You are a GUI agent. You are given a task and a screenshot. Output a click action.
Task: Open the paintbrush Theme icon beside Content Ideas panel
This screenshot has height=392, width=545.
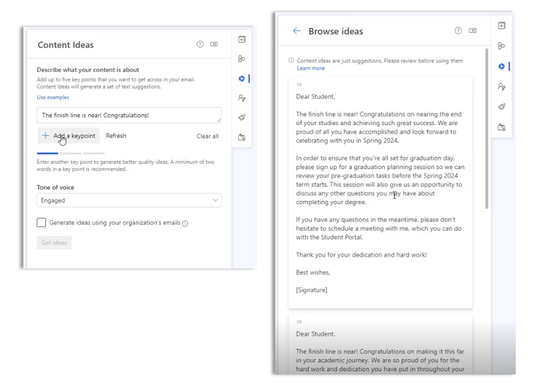[242, 117]
